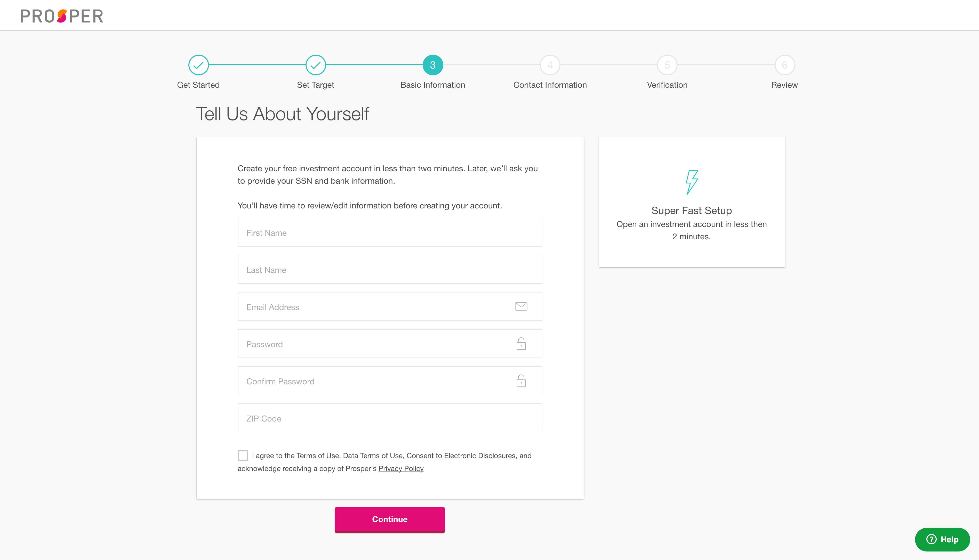Click the lightning bolt Super Fast Setup icon
The height and width of the screenshot is (560, 979).
pos(692,182)
